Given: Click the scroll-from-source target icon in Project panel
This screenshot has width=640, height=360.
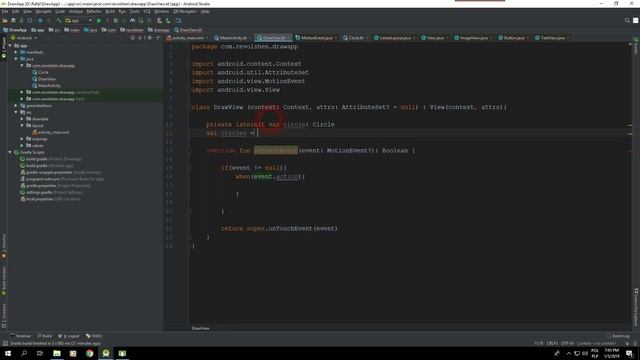Looking at the screenshot, I should tap(132, 38).
